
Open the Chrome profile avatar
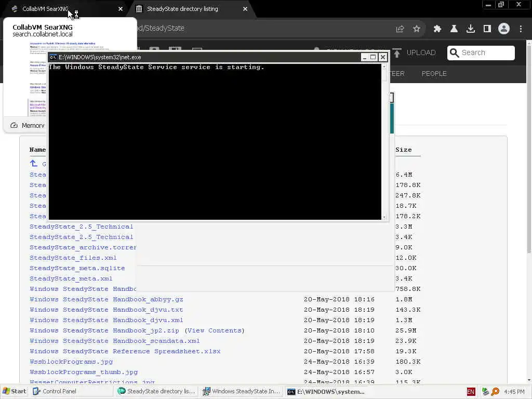pos(504,29)
